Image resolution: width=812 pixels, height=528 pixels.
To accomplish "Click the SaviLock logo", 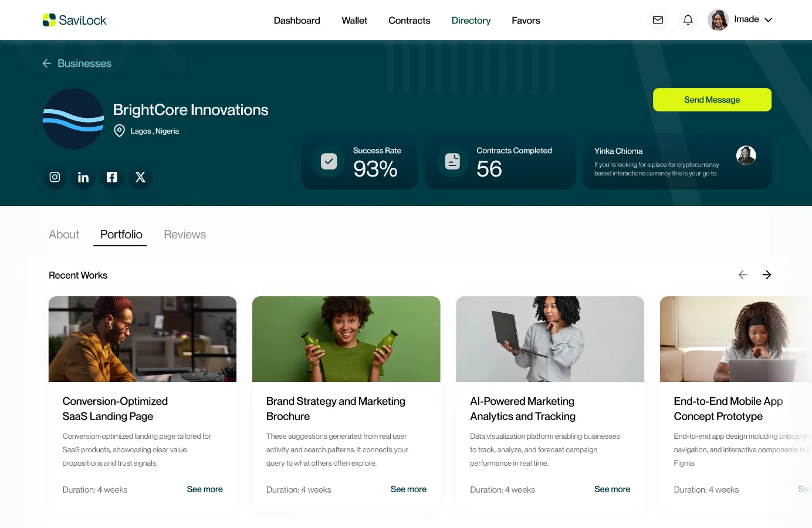I will point(75,20).
